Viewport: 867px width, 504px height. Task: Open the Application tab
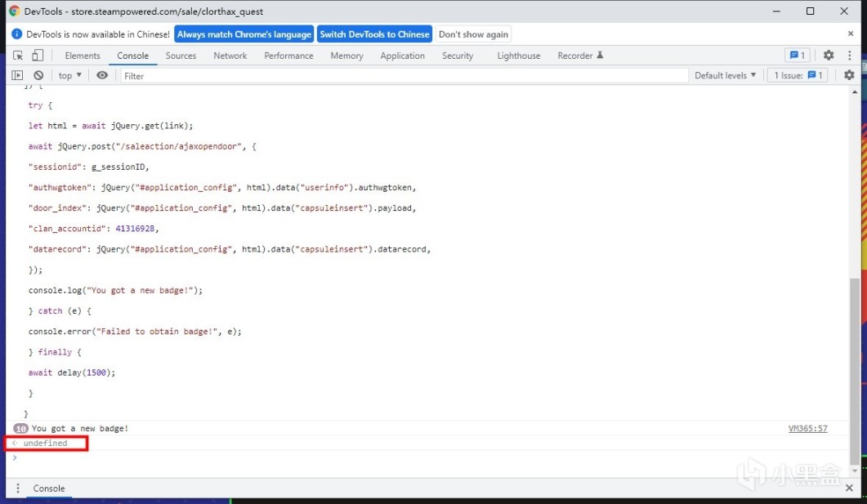403,56
